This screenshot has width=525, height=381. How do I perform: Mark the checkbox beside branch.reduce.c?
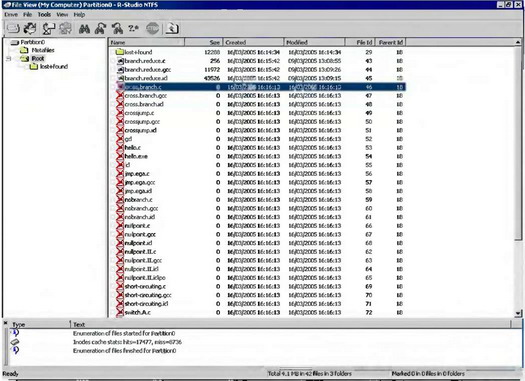click(114, 61)
